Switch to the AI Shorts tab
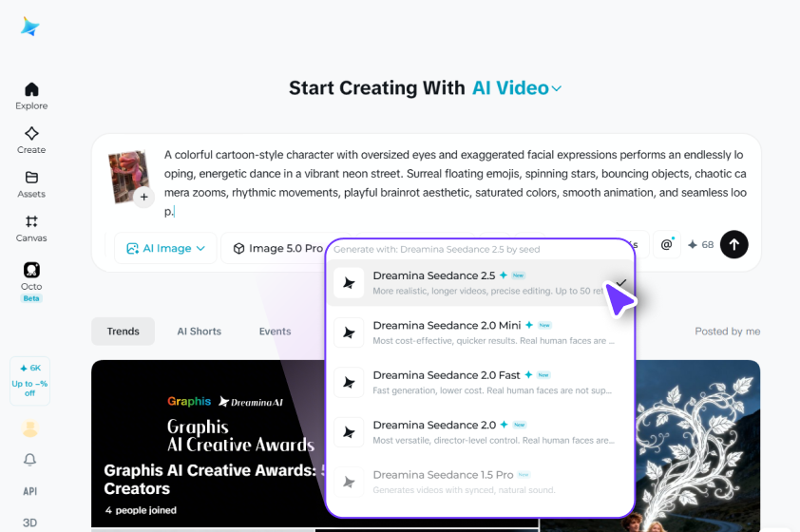Screen dimensions: 800x532 (x=199, y=332)
